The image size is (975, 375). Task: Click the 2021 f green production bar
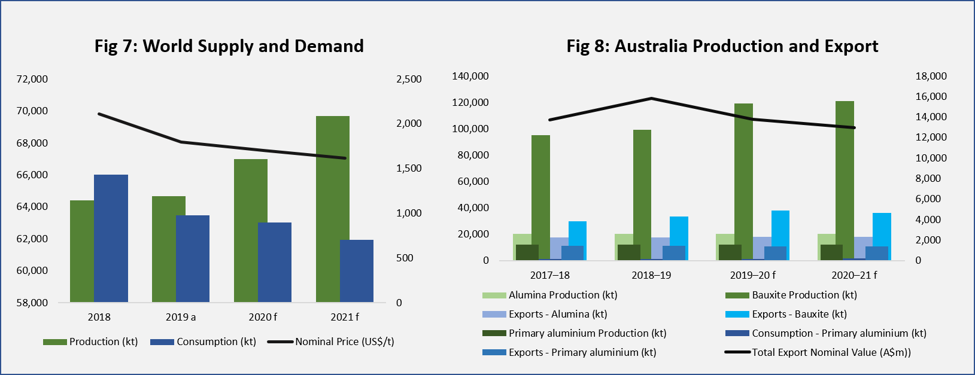pyautogui.click(x=332, y=210)
